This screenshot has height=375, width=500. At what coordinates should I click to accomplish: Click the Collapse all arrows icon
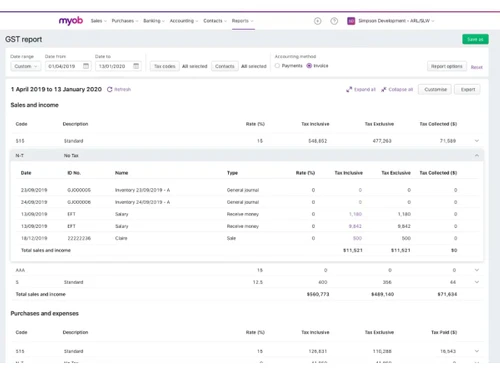(384, 89)
